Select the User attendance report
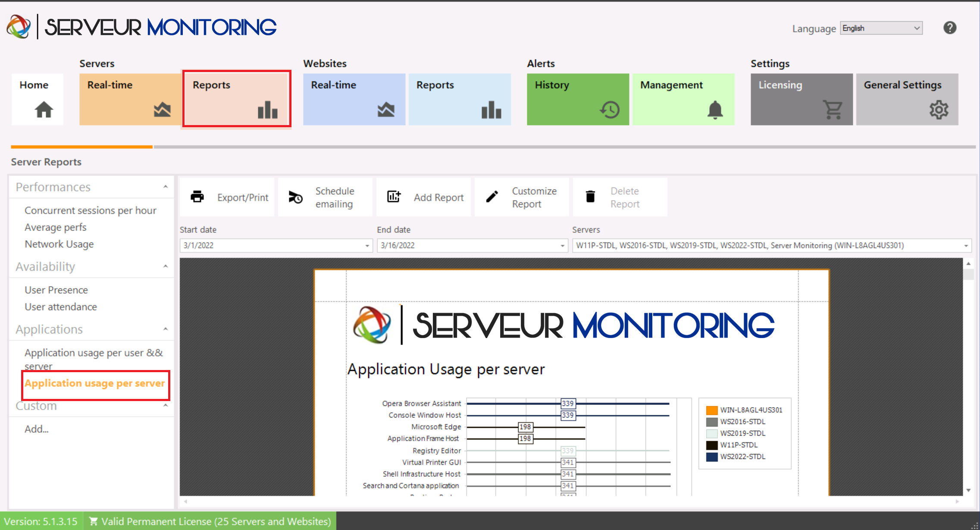The image size is (980, 530). point(61,307)
